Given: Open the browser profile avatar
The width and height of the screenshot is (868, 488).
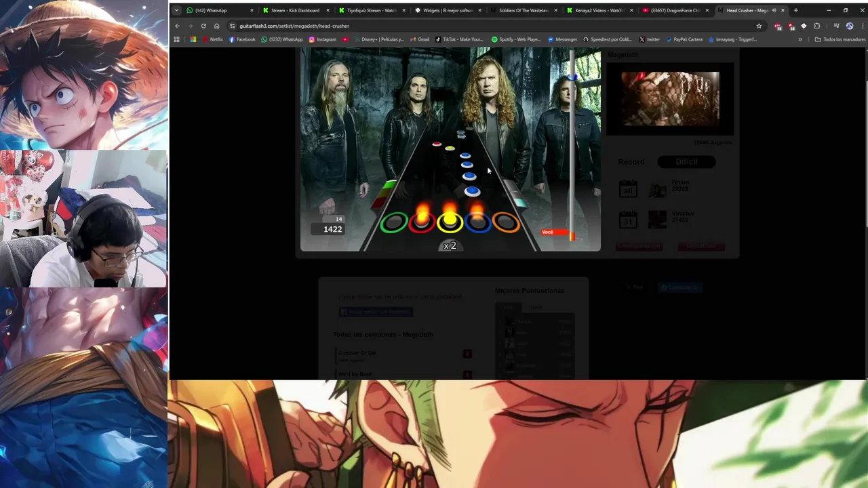Looking at the screenshot, I should pos(850,26).
